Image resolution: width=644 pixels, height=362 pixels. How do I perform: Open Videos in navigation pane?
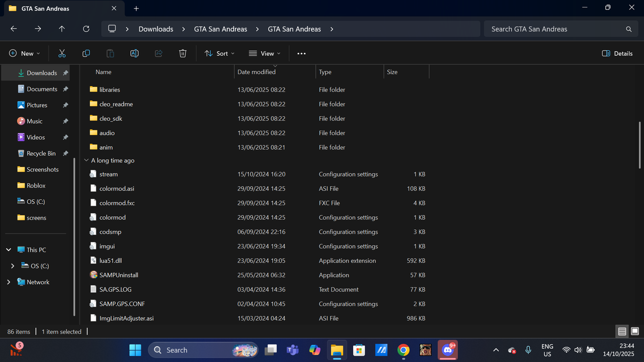pyautogui.click(x=36, y=137)
